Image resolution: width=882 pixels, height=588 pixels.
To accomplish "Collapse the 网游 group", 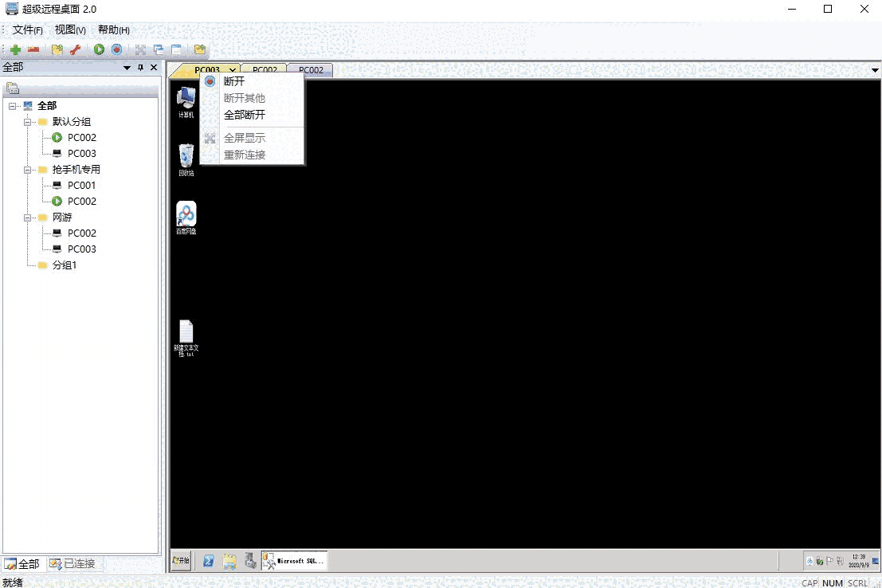I will [x=27, y=218].
